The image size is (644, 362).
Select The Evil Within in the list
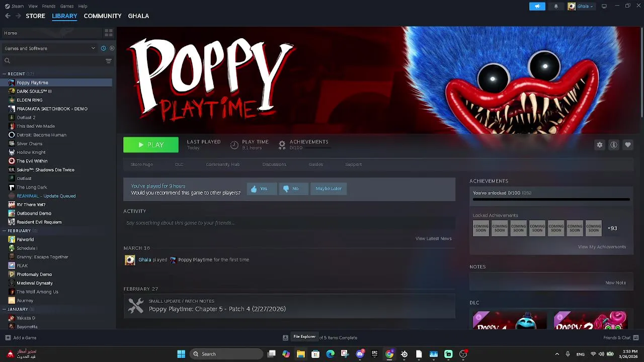pyautogui.click(x=32, y=161)
